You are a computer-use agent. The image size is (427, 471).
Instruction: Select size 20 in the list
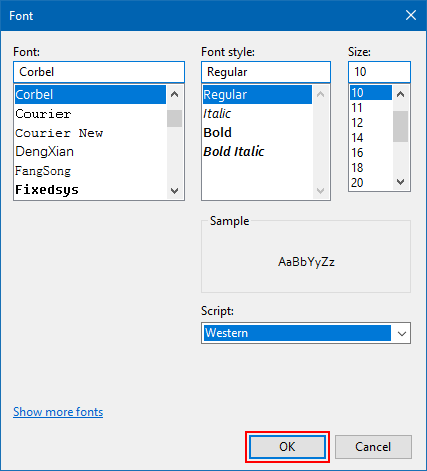click(371, 183)
